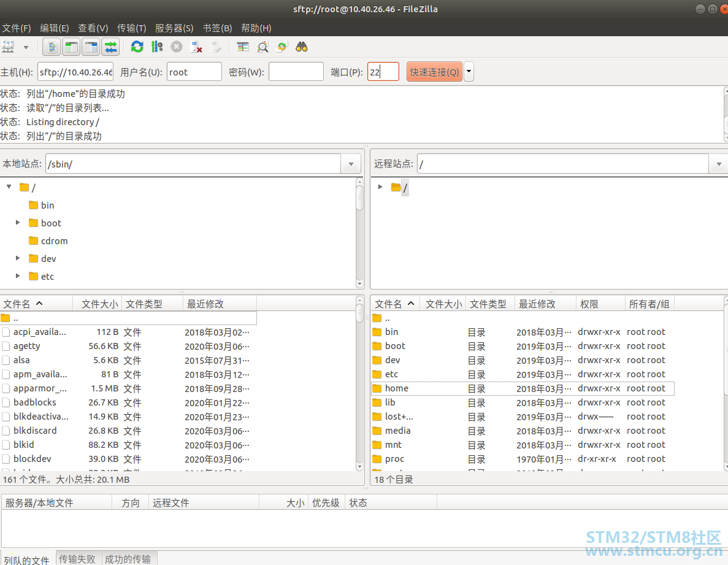Toggle transfer queue display icon
Viewport: 728px width, 565px height.
[110, 47]
